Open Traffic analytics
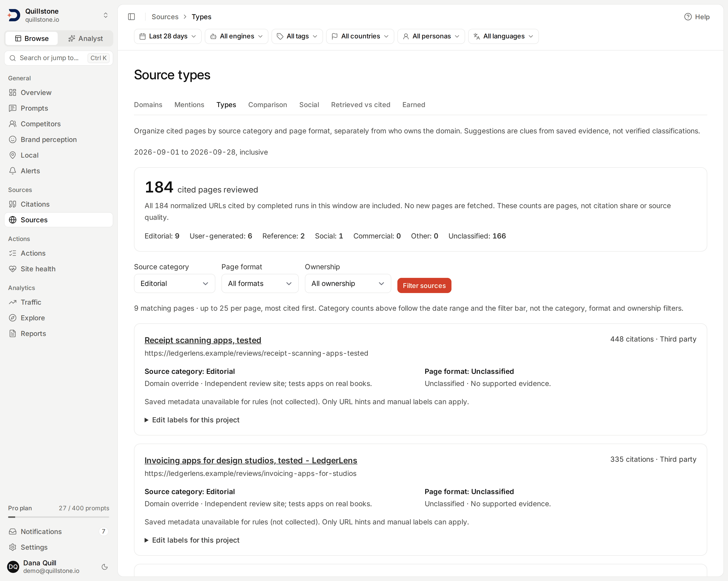This screenshot has height=581, width=728. point(59,302)
